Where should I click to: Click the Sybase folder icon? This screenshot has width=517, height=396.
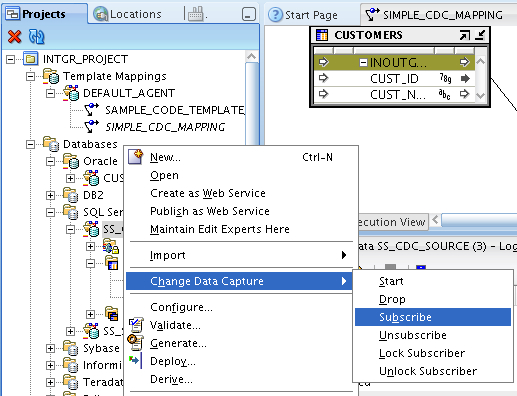[71, 348]
